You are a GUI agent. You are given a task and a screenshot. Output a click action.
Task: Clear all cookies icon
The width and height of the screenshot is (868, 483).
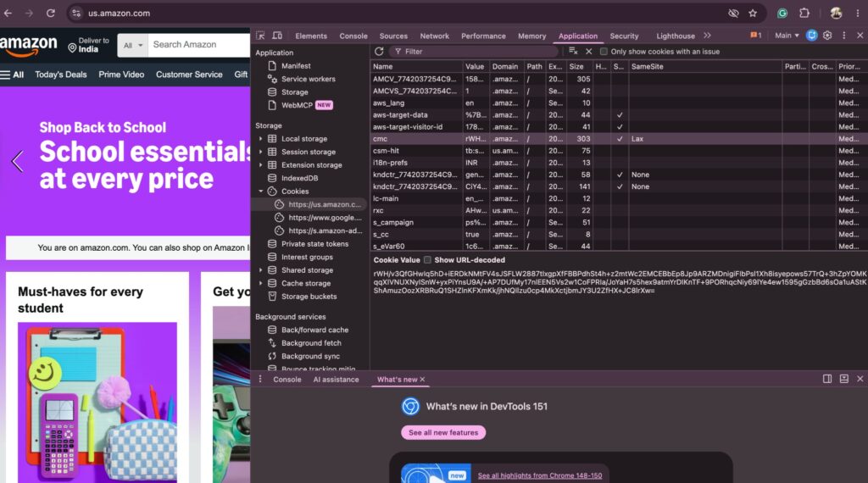[x=573, y=52]
